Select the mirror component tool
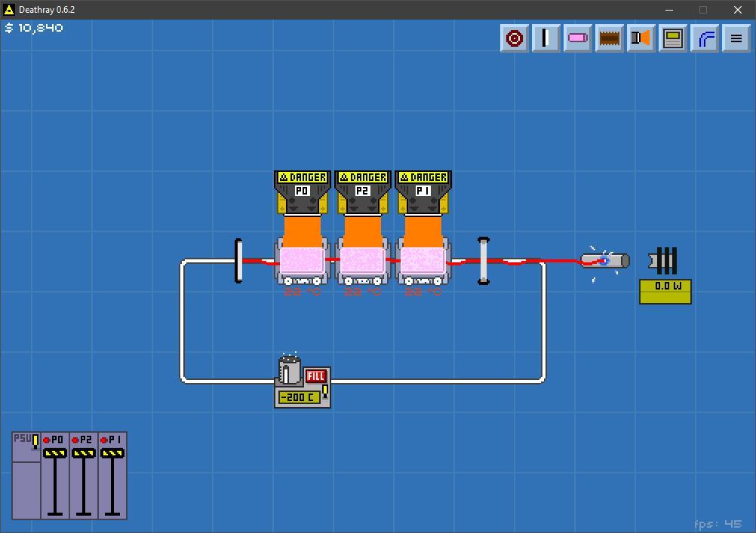Image resolution: width=756 pixels, height=533 pixels. pos(546,38)
